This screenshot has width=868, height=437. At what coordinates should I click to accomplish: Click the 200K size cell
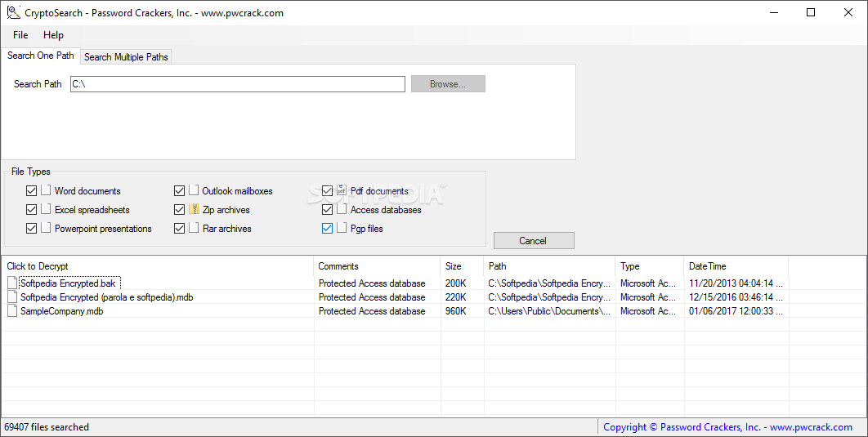pyautogui.click(x=455, y=283)
